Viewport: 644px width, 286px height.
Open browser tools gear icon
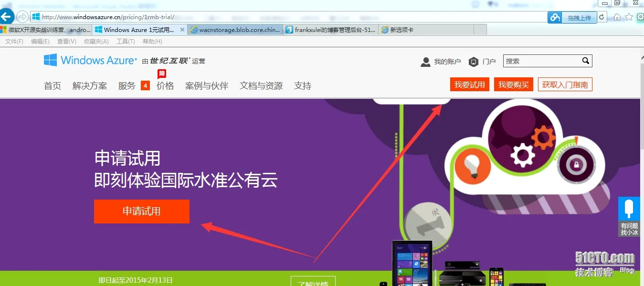coord(640,17)
